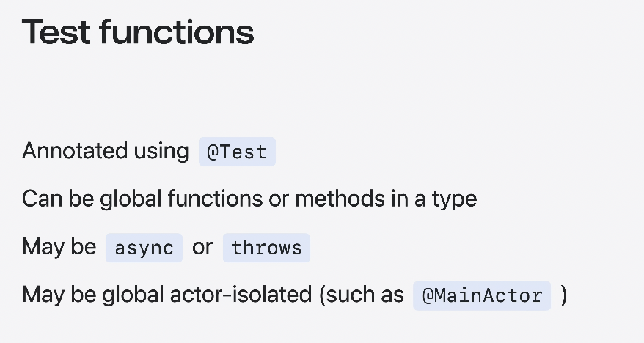
Task: Click the "Annotated using" text
Action: click(105, 151)
